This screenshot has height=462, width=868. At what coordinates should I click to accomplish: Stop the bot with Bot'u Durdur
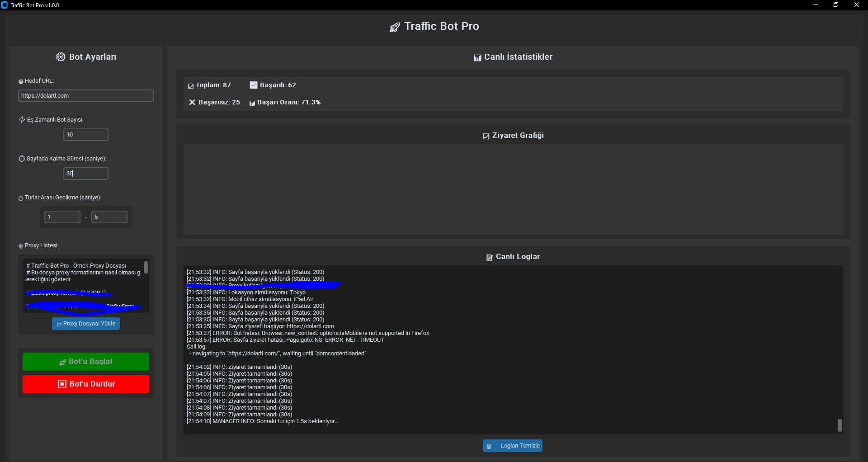click(86, 384)
